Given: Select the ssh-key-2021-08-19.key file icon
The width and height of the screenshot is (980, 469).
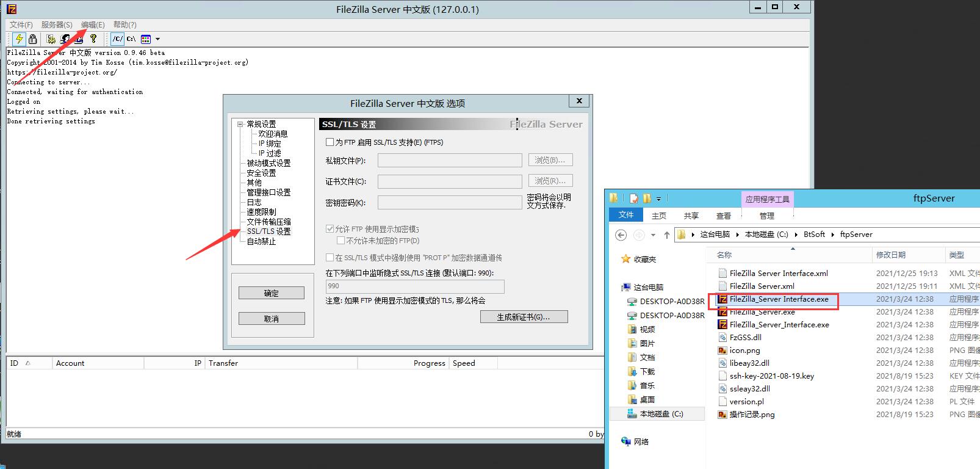Looking at the screenshot, I should tap(722, 376).
